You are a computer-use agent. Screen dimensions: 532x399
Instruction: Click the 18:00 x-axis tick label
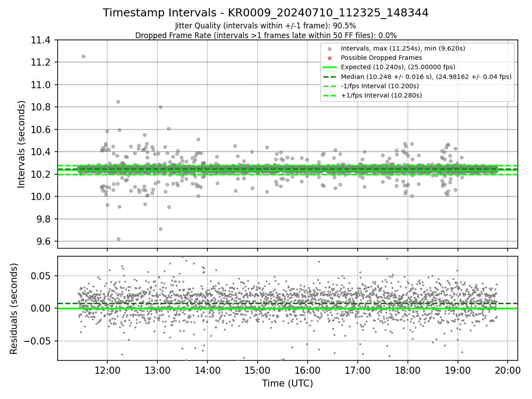[408, 370]
